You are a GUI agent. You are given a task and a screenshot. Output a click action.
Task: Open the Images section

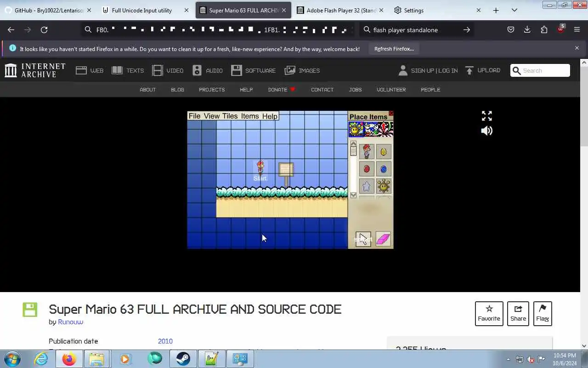(x=302, y=70)
